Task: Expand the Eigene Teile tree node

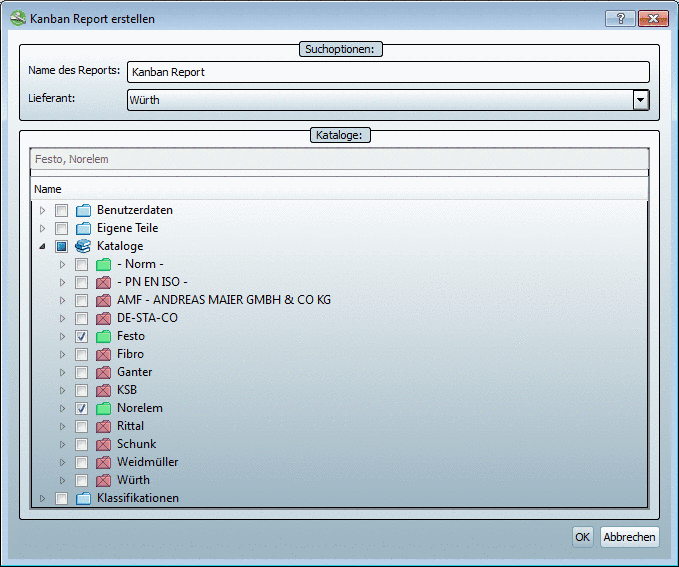Action: click(x=42, y=228)
